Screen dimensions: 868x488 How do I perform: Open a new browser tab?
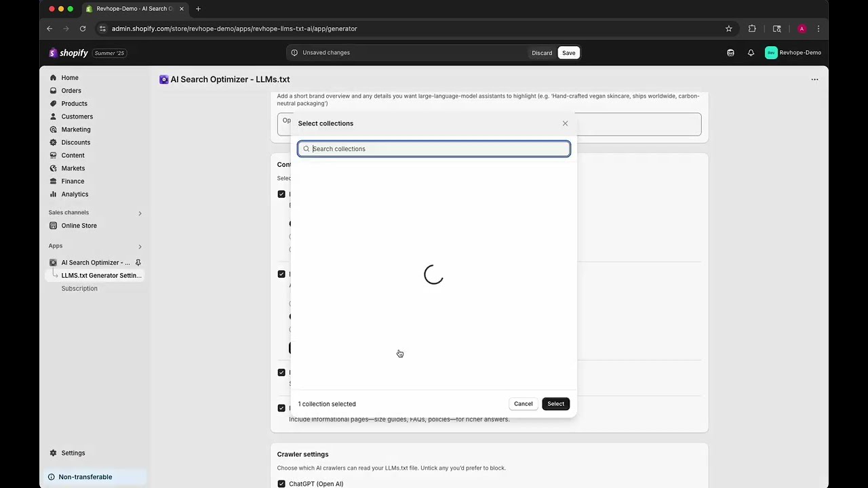pos(198,9)
